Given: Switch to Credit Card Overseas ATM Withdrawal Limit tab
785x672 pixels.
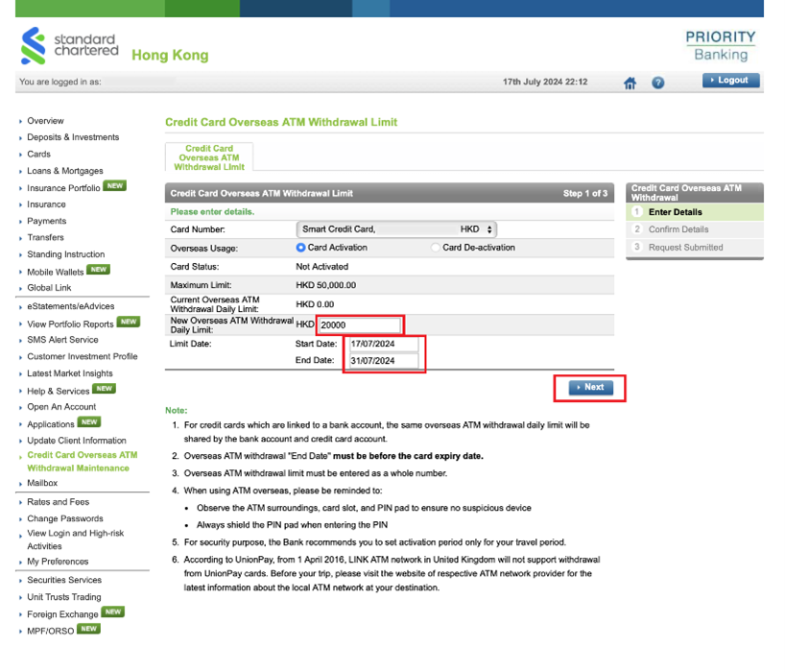Looking at the screenshot, I should point(209,157).
